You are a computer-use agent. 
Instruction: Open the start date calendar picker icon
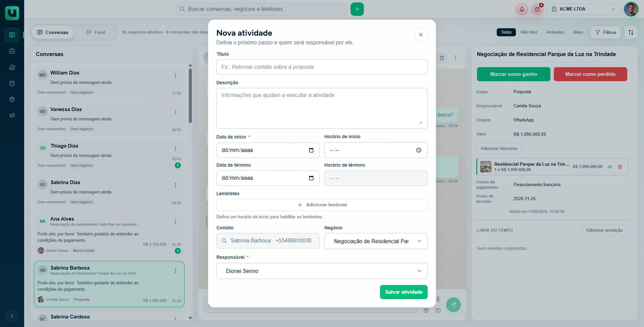311,150
